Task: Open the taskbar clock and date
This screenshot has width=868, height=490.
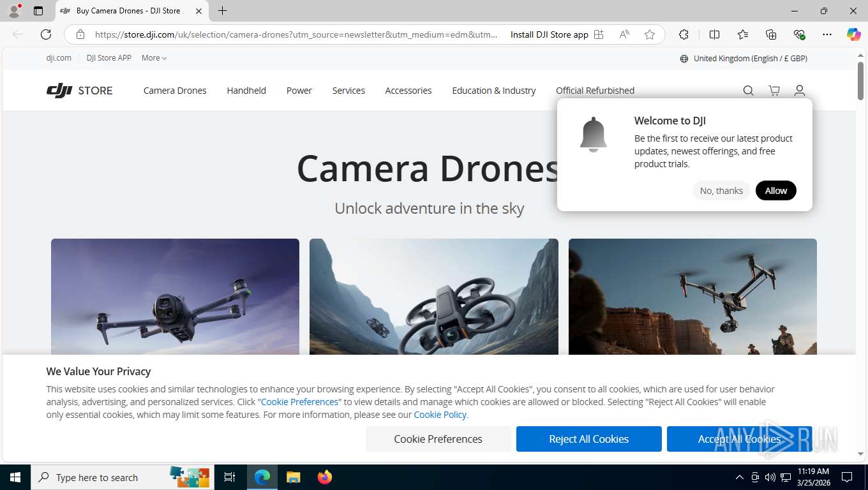Action: tap(813, 477)
